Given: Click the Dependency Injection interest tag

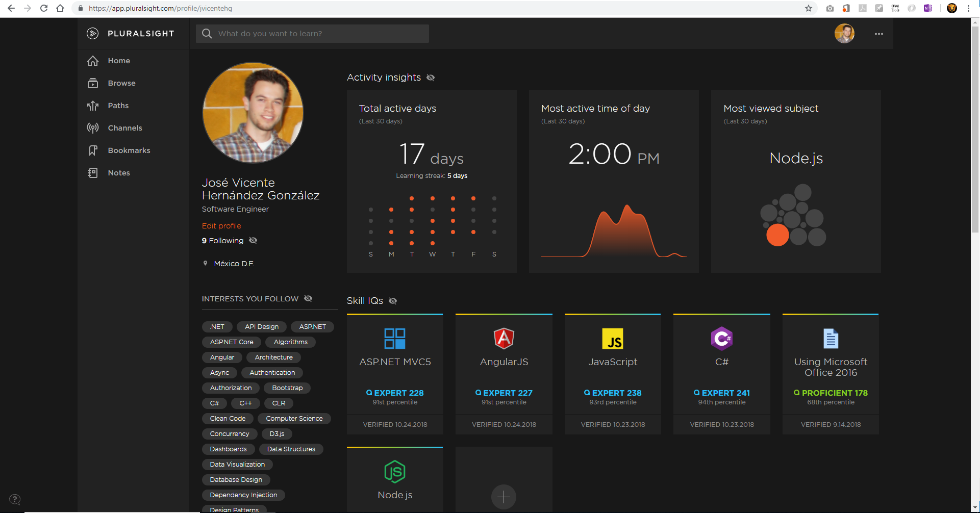Looking at the screenshot, I should tap(243, 495).
